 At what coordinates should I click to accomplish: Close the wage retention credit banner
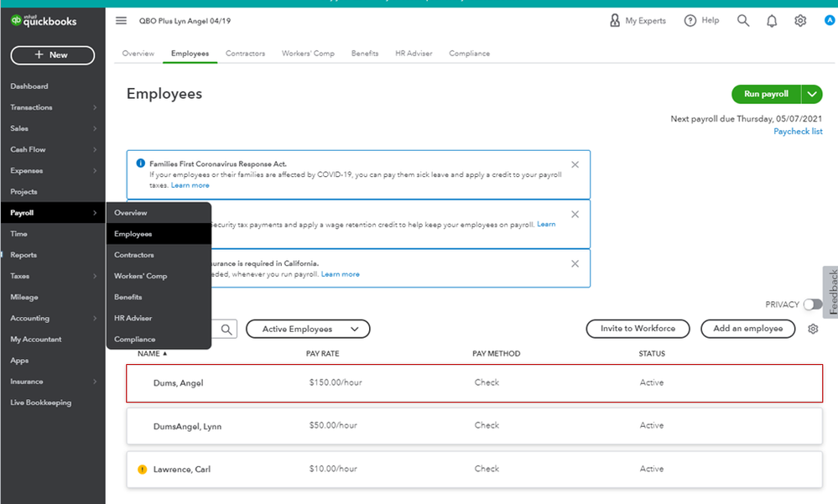click(575, 215)
